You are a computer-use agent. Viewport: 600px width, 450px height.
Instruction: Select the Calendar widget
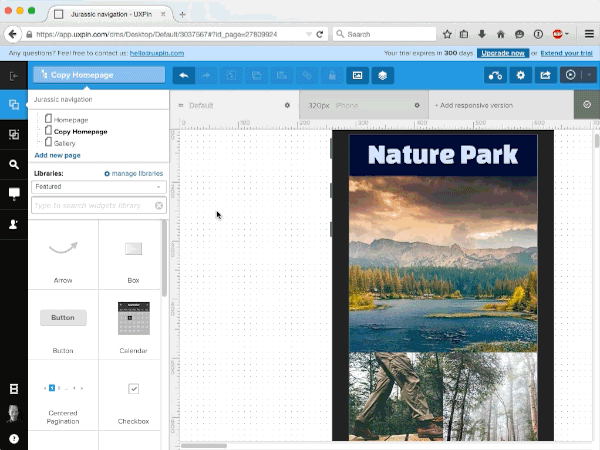click(133, 325)
